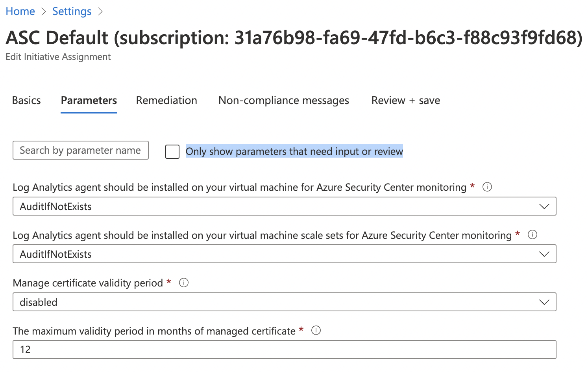Select the Parameters tab
This screenshot has height=372, width=588.
click(x=89, y=100)
